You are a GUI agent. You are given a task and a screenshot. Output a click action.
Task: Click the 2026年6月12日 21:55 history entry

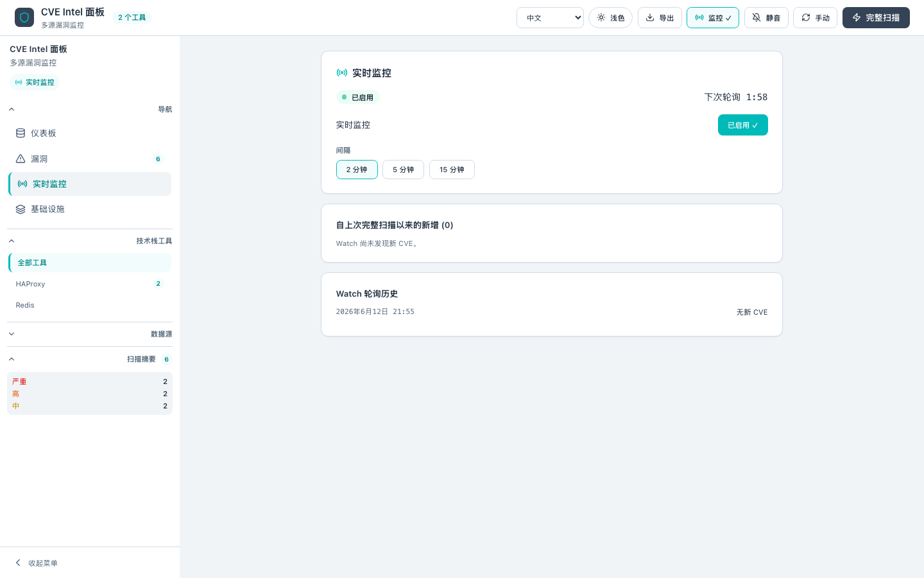pos(375,311)
